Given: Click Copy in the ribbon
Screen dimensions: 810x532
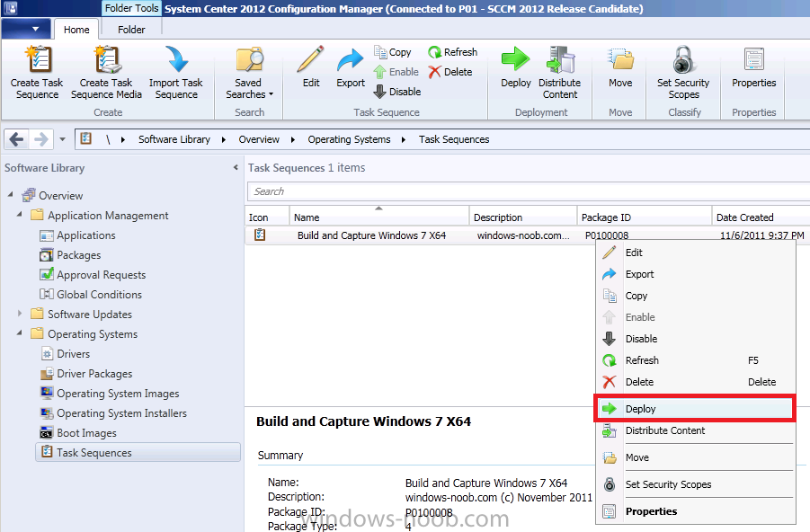Looking at the screenshot, I should click(x=393, y=52).
